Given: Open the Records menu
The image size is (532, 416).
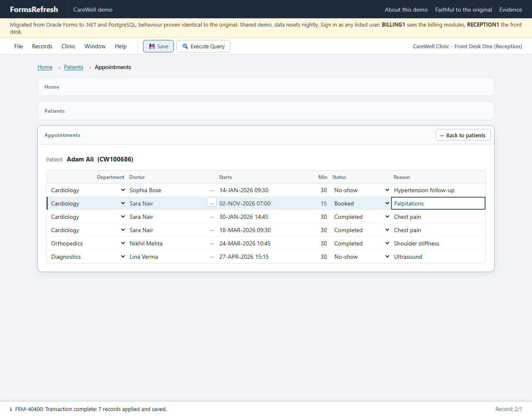Looking at the screenshot, I should coord(42,46).
